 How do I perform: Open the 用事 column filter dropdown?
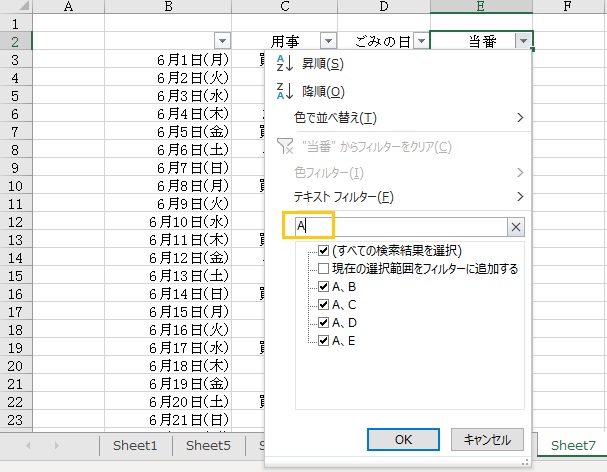328,41
